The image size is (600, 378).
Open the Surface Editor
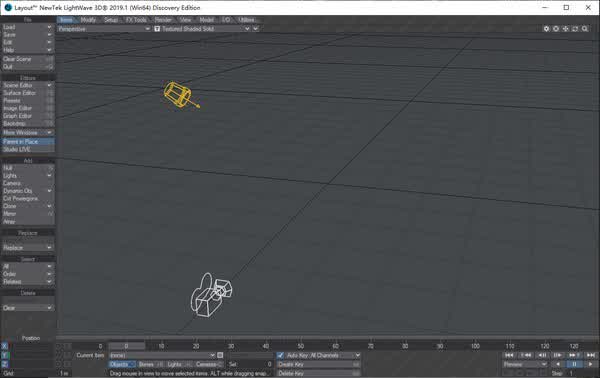(28, 93)
